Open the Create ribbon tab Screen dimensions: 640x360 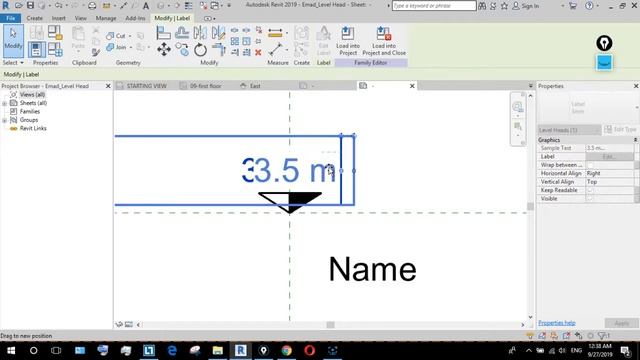tap(35, 18)
